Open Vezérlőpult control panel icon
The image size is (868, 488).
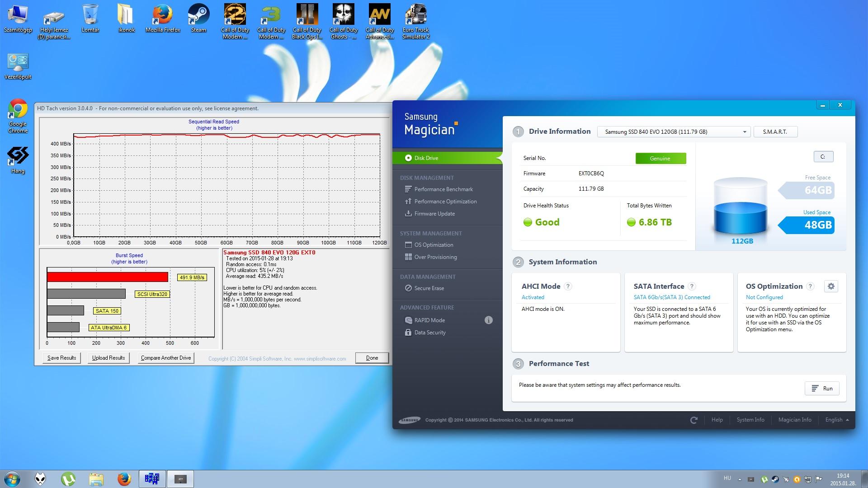[18, 66]
